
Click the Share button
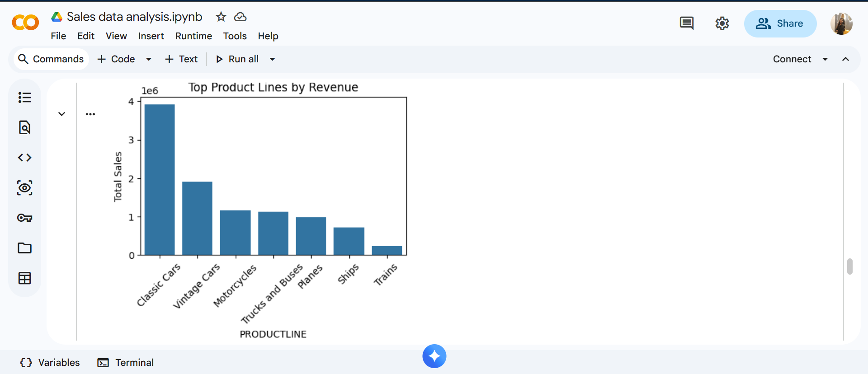click(780, 23)
